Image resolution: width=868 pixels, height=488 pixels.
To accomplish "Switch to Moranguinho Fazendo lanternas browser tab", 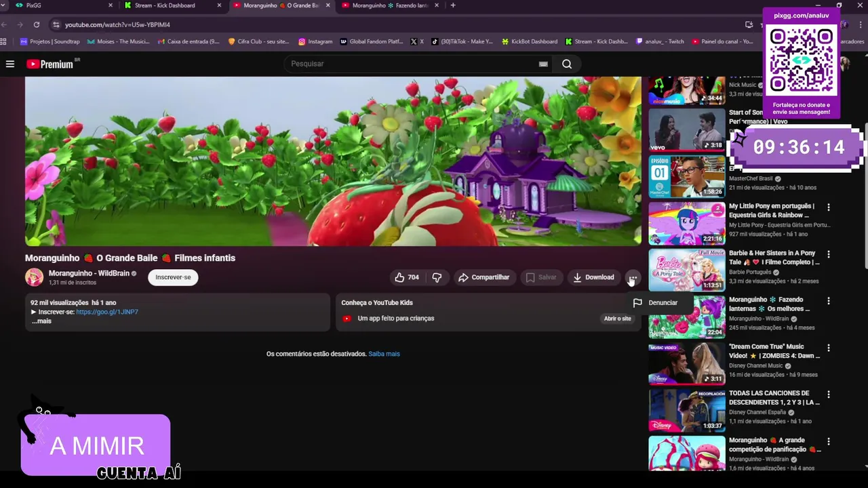I will [391, 5].
